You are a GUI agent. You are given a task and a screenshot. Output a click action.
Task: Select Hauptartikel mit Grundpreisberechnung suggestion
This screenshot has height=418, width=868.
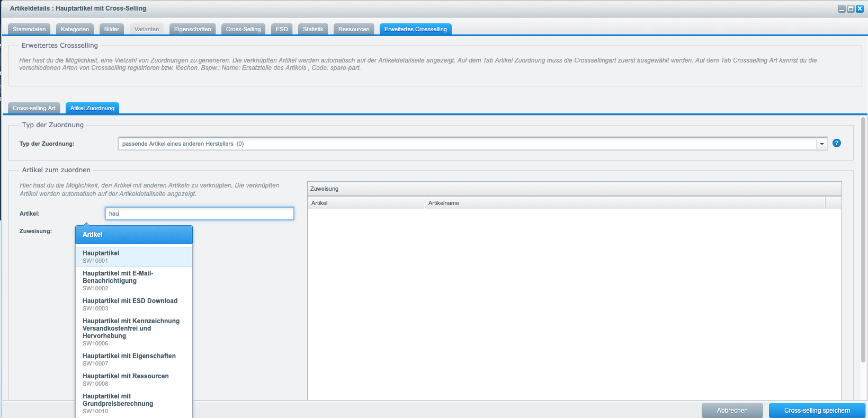tap(134, 404)
